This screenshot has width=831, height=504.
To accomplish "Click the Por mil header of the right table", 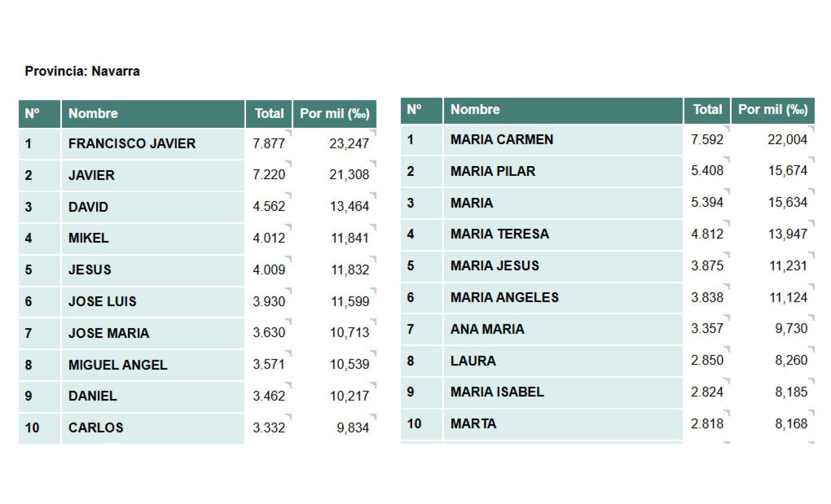I will [x=773, y=110].
